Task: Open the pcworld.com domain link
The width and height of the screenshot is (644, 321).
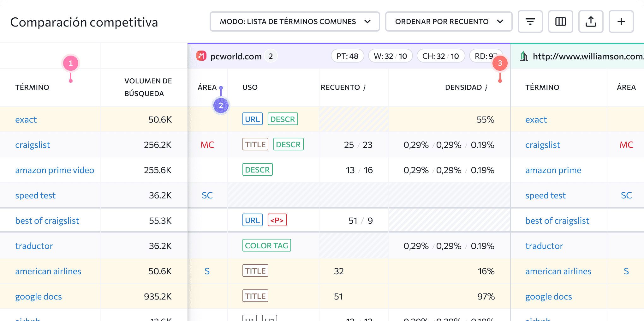Action: [x=236, y=56]
